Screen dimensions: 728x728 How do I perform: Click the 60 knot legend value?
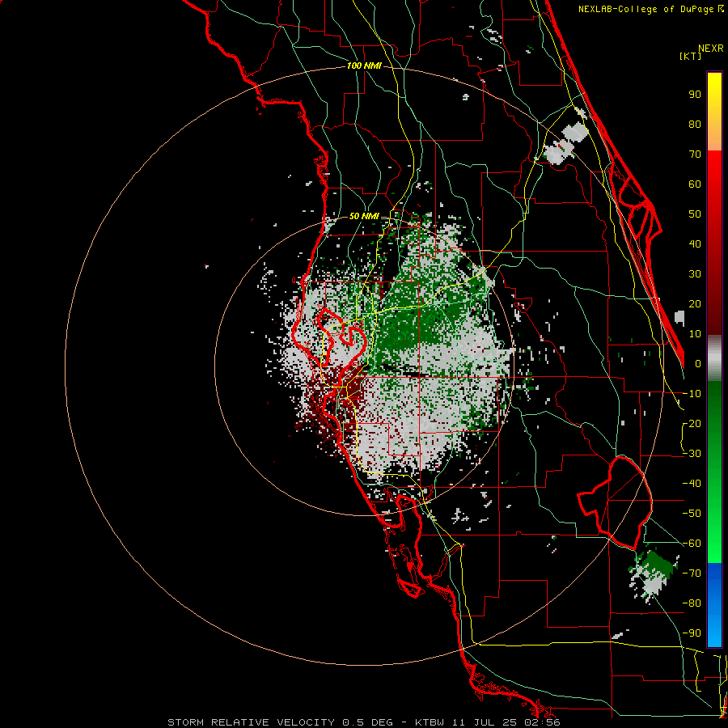695,184
